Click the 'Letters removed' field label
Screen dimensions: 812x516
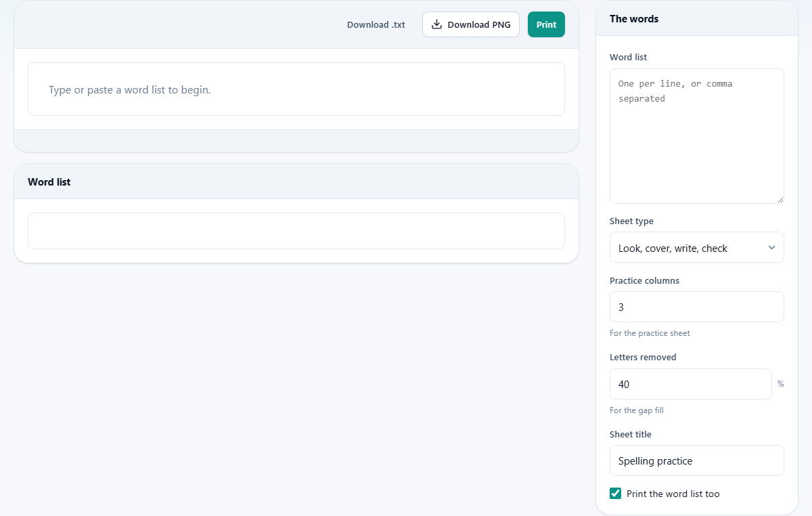pyautogui.click(x=643, y=357)
